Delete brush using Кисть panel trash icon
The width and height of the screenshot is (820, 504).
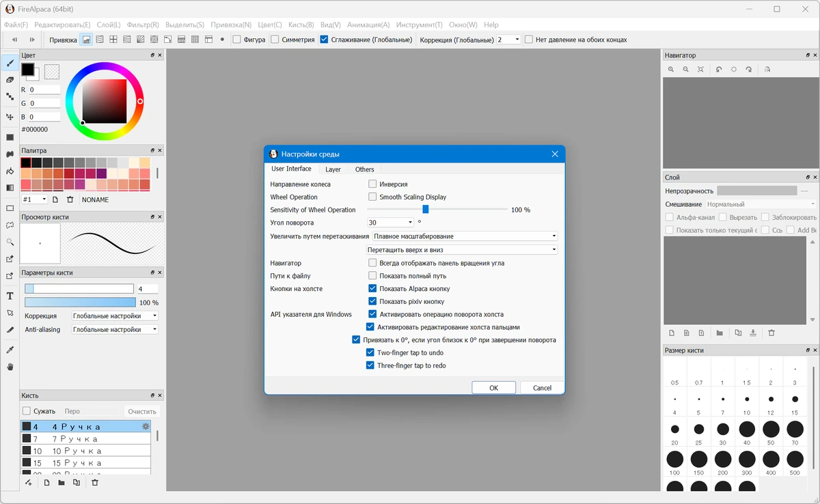pyautogui.click(x=95, y=483)
